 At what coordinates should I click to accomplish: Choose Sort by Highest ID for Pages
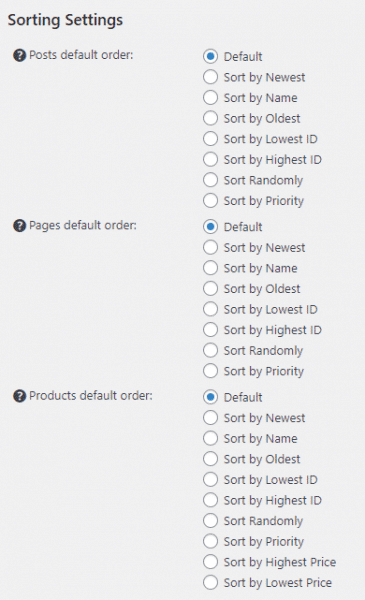tap(210, 329)
